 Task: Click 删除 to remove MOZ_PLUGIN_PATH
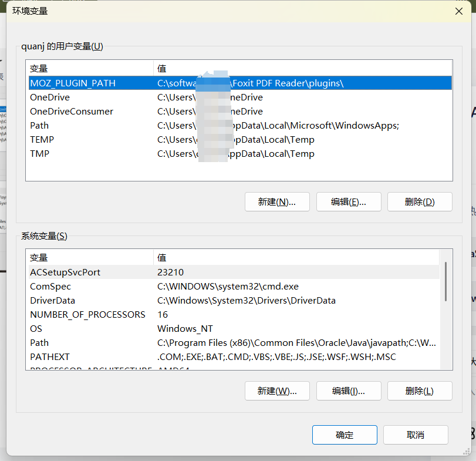click(420, 201)
